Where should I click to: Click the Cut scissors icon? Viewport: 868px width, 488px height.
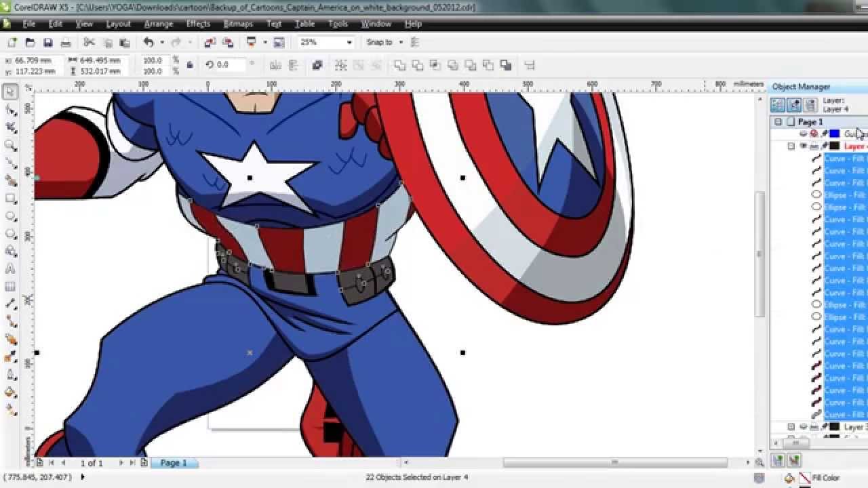[x=89, y=42]
